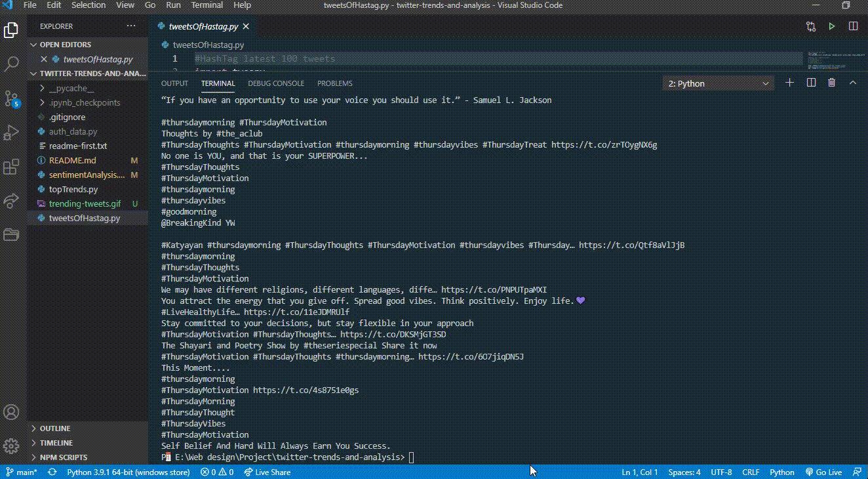Open the Selection menu

pyautogui.click(x=89, y=5)
